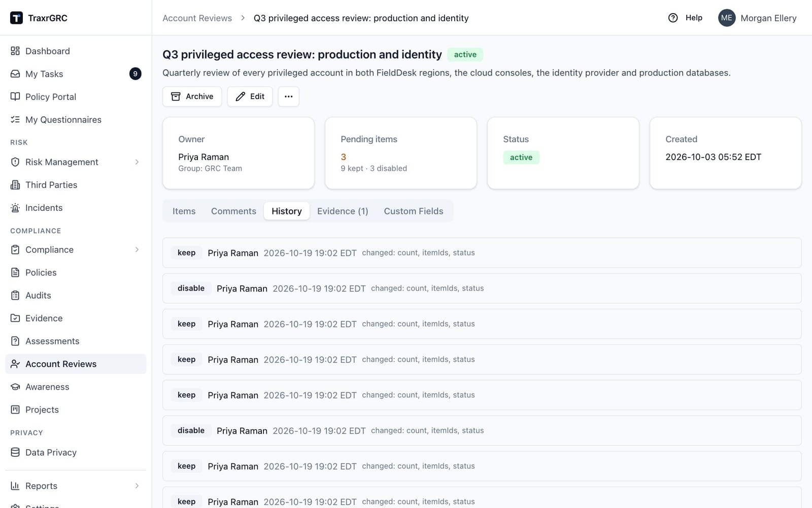Click the Incidents siren icon
812x508 pixels.
[x=15, y=207]
